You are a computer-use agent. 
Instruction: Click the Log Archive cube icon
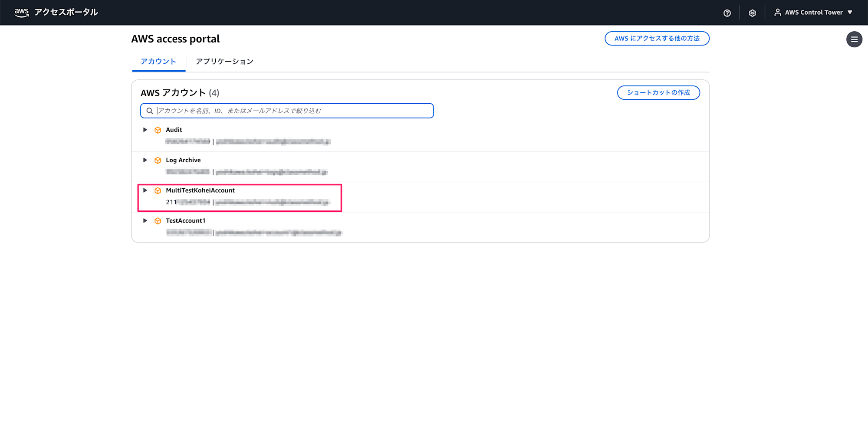point(158,161)
